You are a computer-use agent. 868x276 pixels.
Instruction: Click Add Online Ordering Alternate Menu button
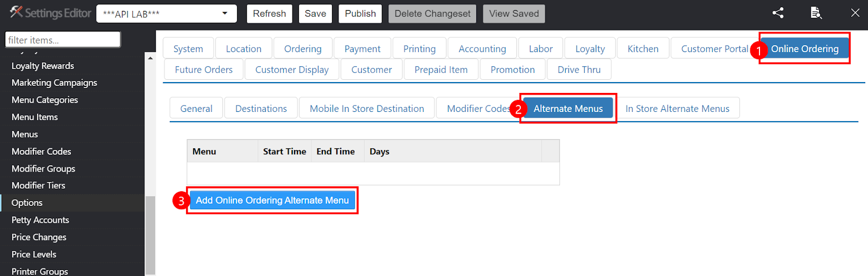pos(272,200)
